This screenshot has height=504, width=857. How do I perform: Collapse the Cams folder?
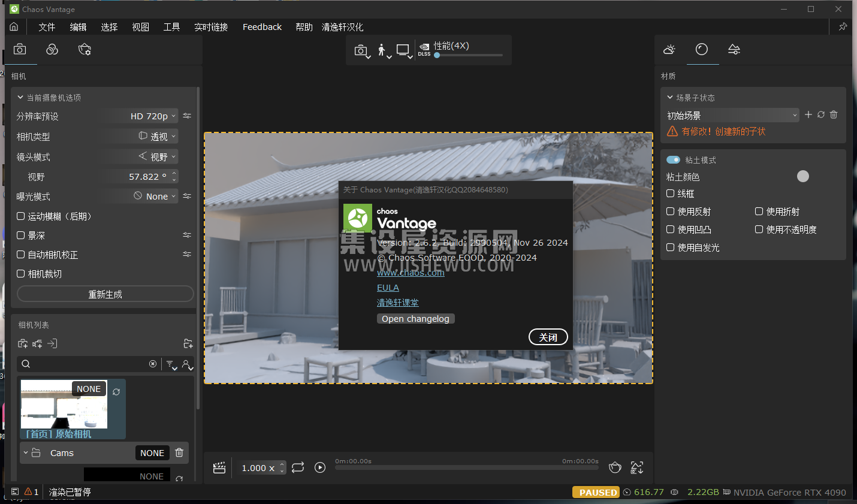coord(26,452)
